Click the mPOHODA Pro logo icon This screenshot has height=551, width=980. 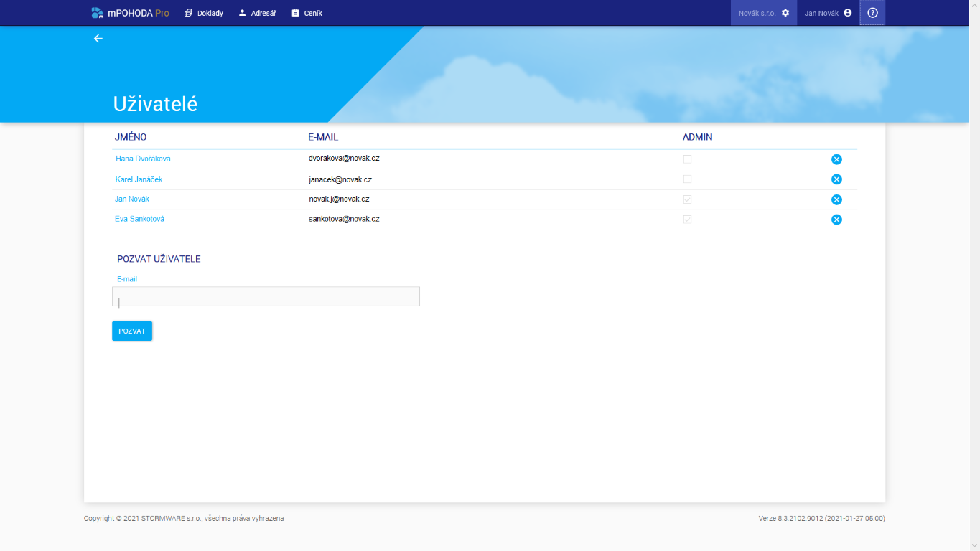click(x=98, y=13)
